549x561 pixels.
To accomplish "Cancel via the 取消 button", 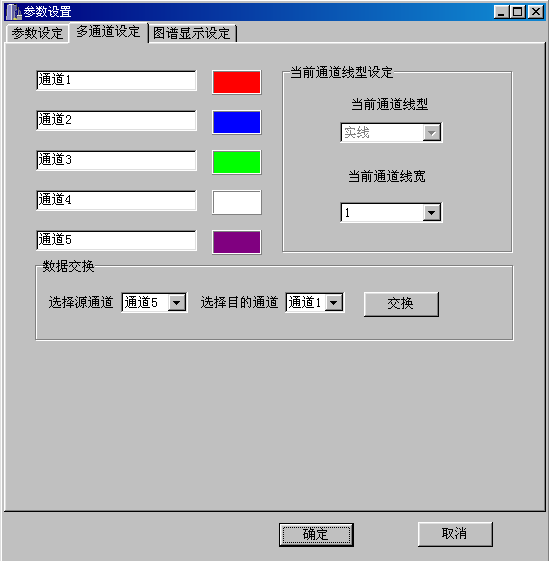I will (455, 534).
